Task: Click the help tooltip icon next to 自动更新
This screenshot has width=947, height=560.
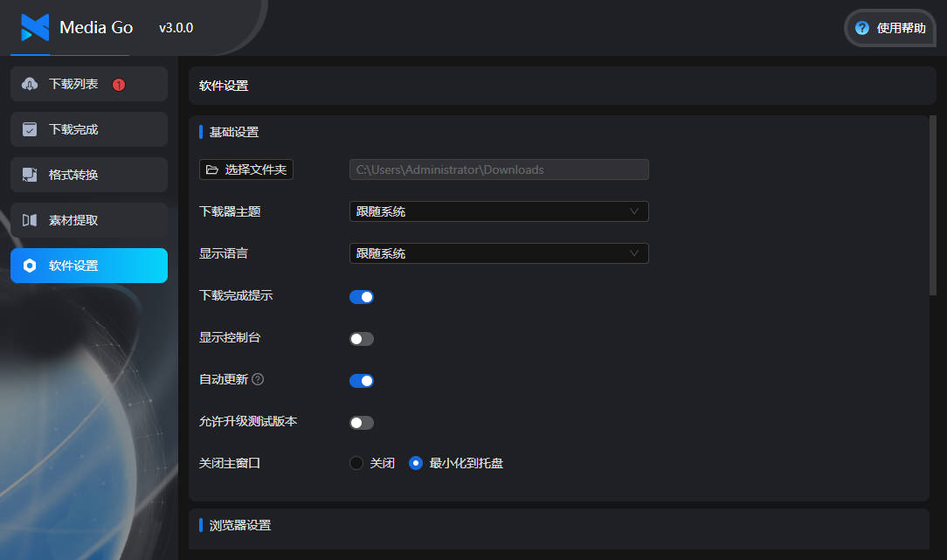Action: click(x=258, y=379)
